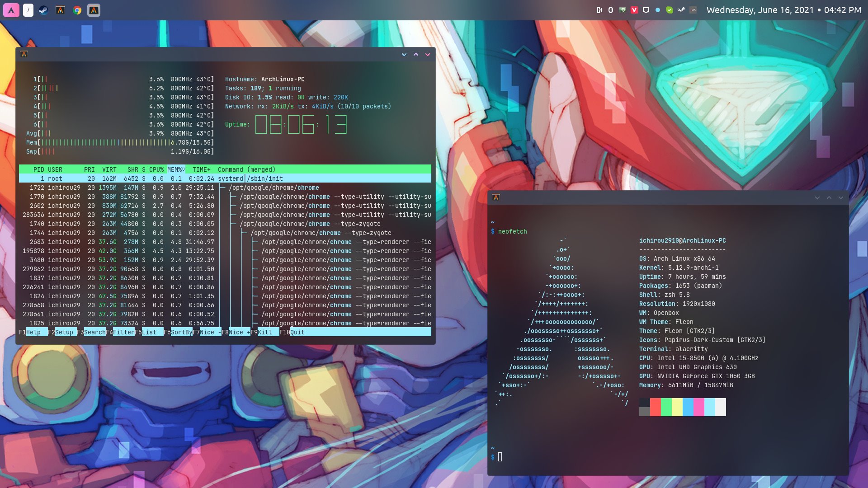The image size is (868, 488).
Task: Open the green checkmark tray icon
Action: click(670, 10)
